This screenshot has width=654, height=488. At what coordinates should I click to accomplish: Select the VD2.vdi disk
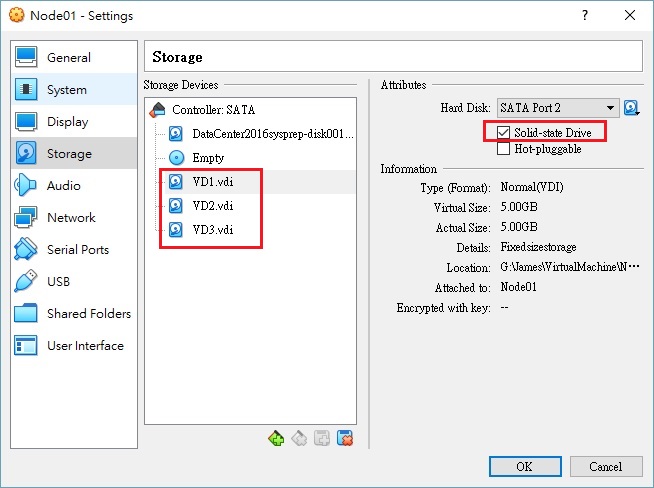coord(212,206)
